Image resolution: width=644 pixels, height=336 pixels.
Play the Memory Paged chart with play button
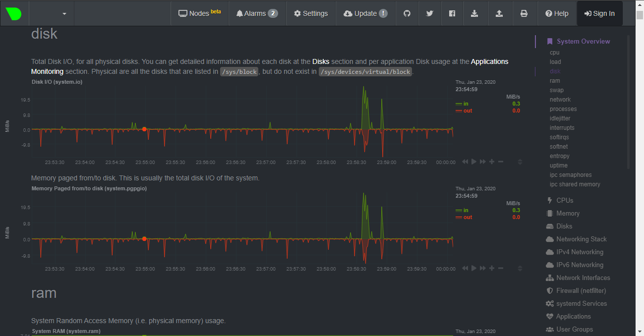point(474,268)
